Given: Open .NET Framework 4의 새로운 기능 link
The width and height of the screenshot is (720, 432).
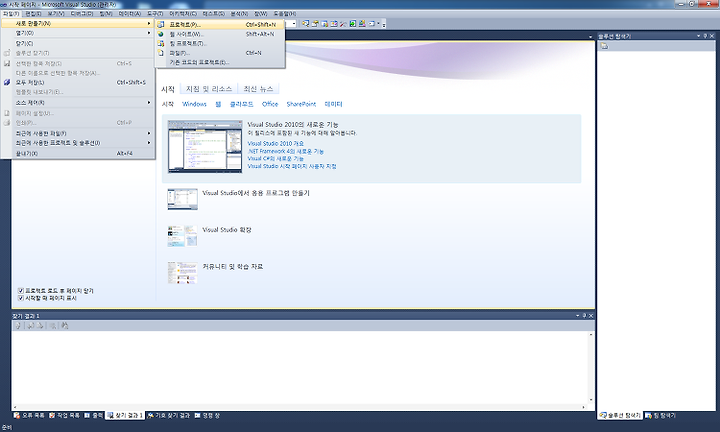Looking at the screenshot, I should (x=286, y=151).
